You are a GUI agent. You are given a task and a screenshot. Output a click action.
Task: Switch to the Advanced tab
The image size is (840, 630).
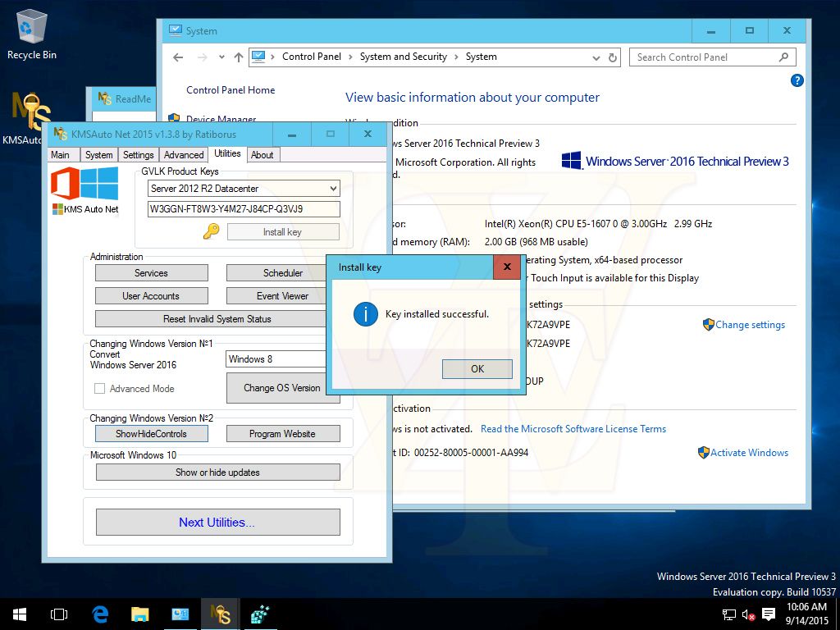(x=184, y=155)
